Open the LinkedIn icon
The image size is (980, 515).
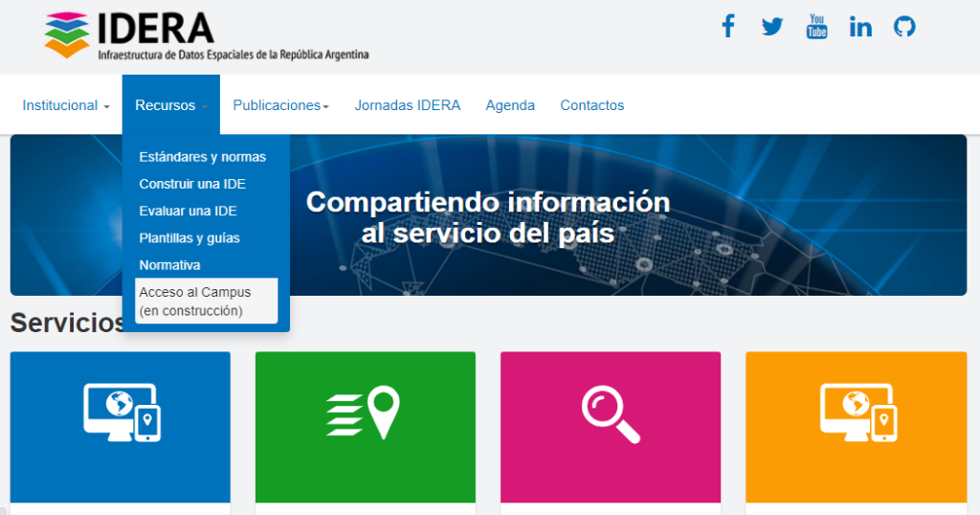(x=860, y=27)
